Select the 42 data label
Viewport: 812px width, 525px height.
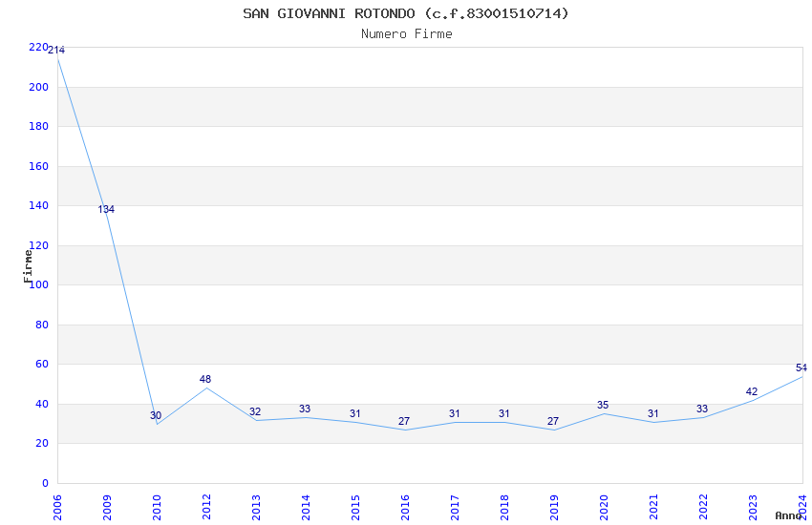[x=752, y=392]
